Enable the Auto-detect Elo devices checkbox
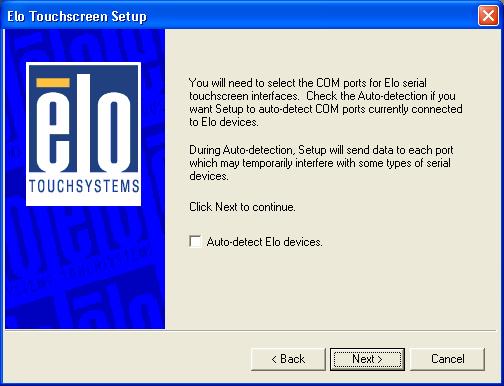 coord(195,241)
